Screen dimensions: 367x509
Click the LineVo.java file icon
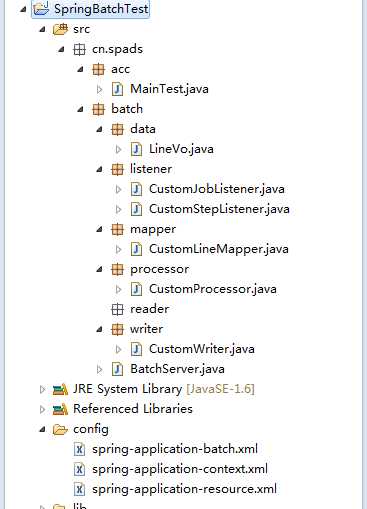[x=136, y=149]
